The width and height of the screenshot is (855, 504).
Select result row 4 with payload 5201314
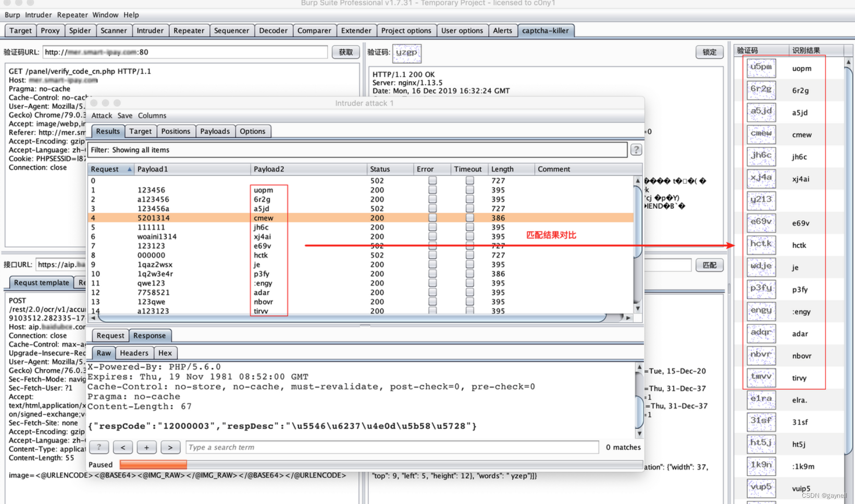click(361, 218)
